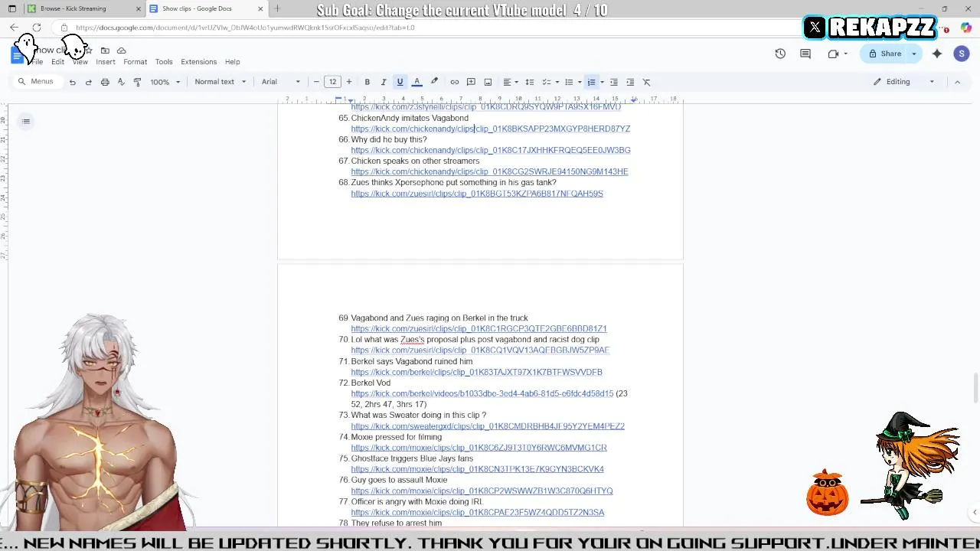Viewport: 980px width, 551px height.
Task: Decrease font size with minus button
Action: pos(316,82)
